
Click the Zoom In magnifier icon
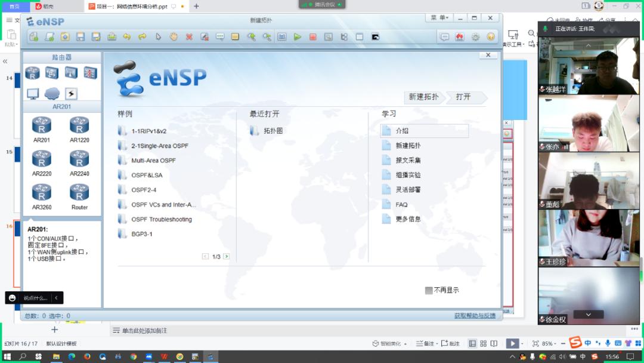pyautogui.click(x=252, y=37)
